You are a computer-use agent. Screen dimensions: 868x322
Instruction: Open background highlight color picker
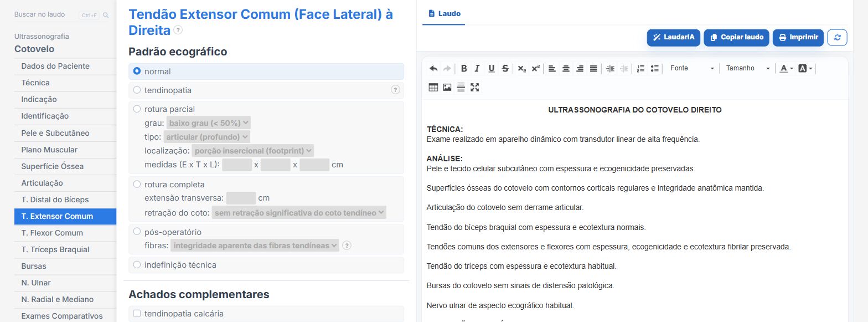pos(806,69)
